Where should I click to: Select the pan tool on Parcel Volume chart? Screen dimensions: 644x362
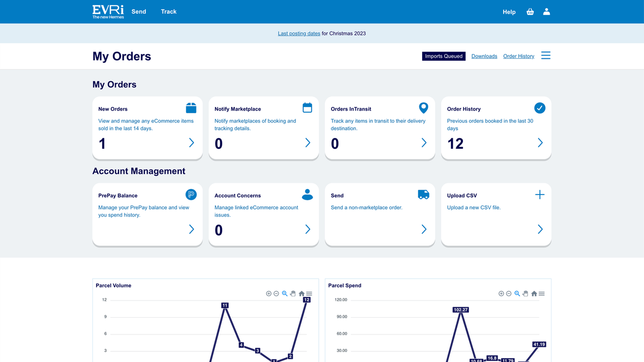point(293,294)
